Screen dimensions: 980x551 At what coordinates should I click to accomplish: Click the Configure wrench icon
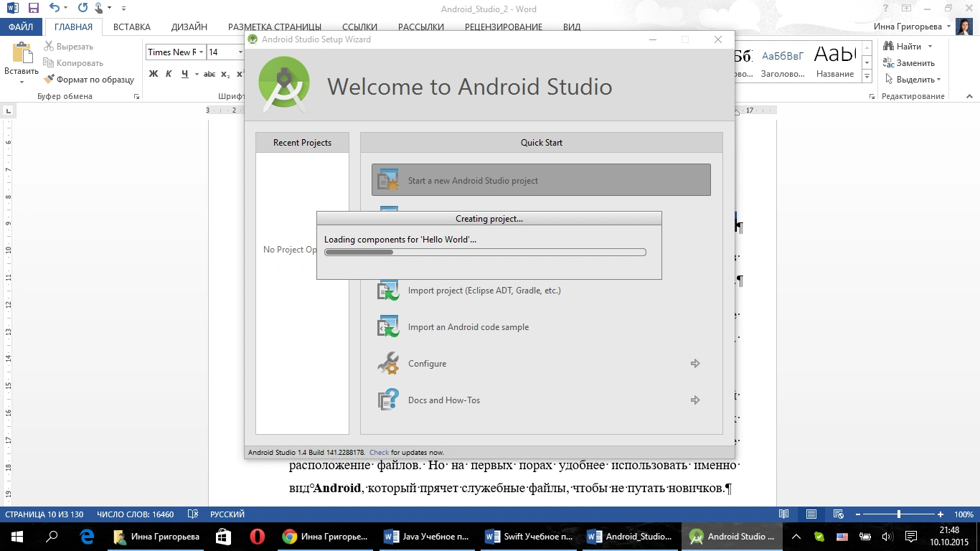(x=388, y=364)
